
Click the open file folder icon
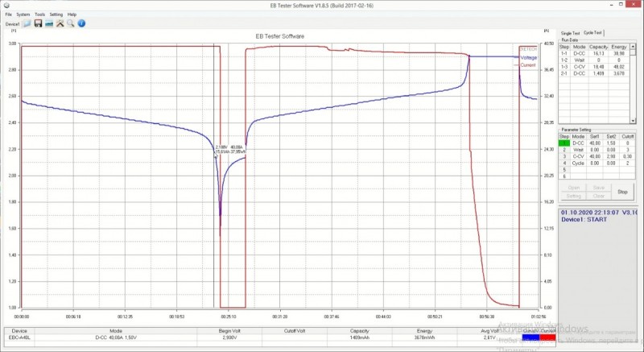27,24
